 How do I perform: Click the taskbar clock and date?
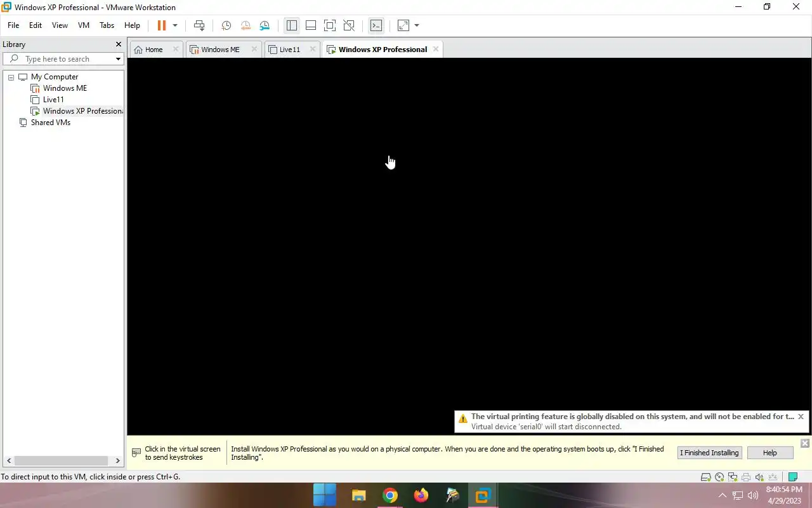coord(784,495)
